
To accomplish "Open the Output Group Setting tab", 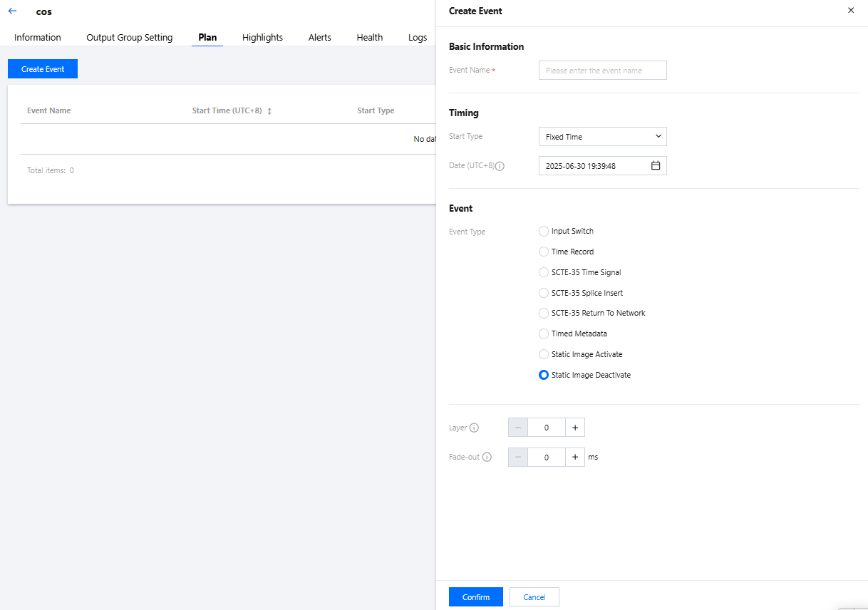I will 130,38.
